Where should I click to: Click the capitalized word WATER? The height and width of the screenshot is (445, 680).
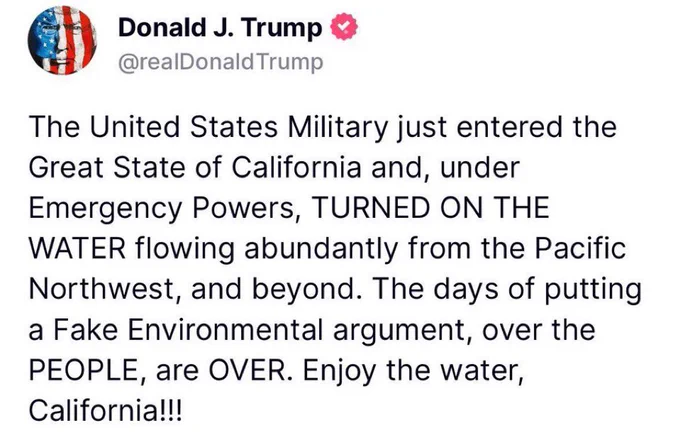click(77, 249)
